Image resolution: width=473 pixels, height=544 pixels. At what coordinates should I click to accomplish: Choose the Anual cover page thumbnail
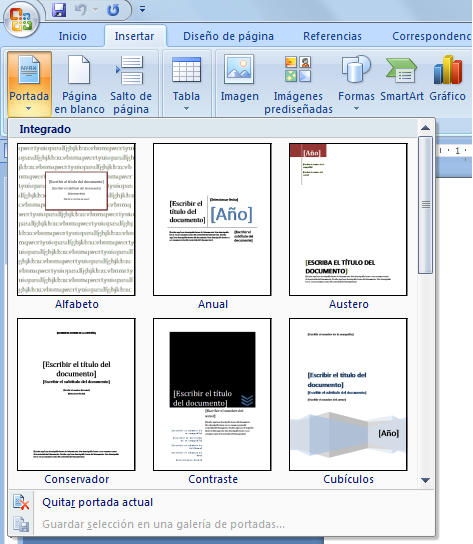tap(212, 220)
